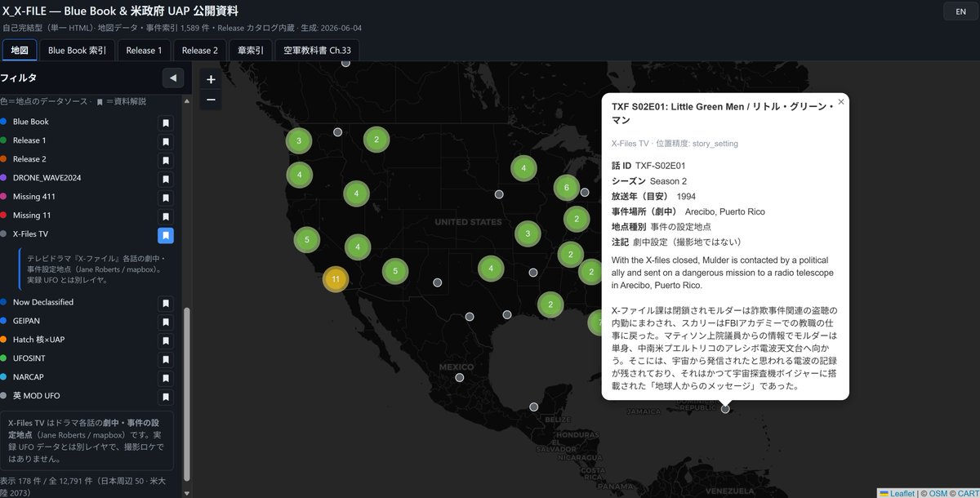Open the Release 1 bookmark info icon
Viewport: 980px width, 498px height.
click(x=166, y=141)
